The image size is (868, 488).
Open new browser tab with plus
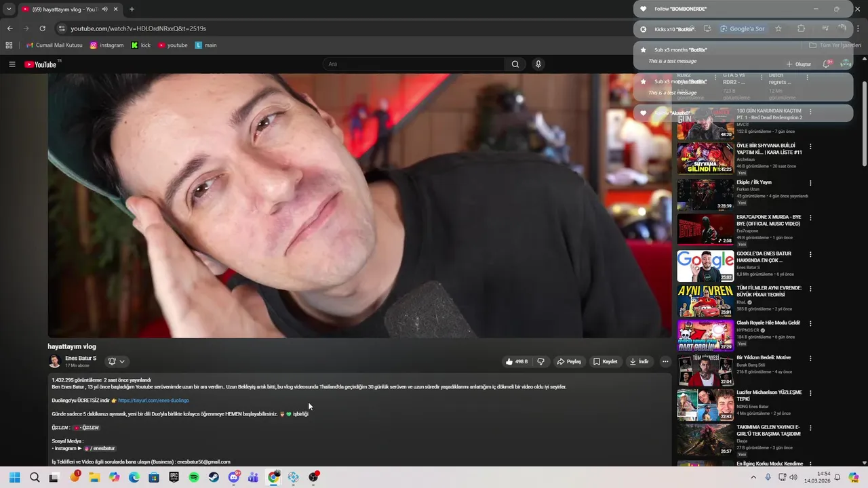coord(132,9)
